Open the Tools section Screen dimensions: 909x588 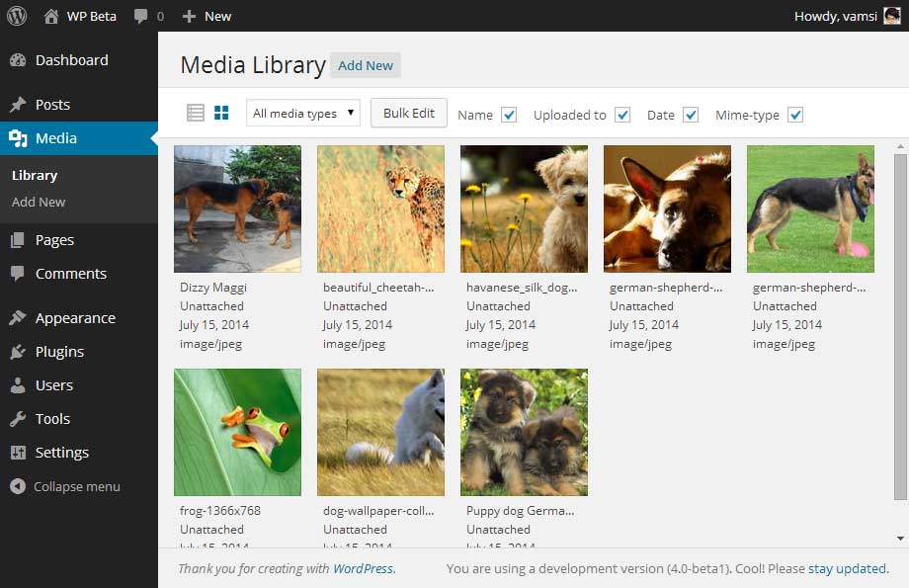coord(53,418)
